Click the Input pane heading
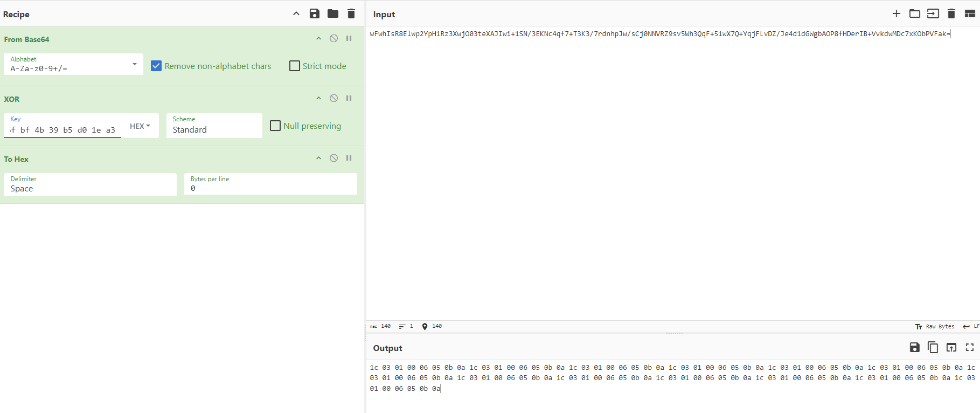 tap(384, 15)
